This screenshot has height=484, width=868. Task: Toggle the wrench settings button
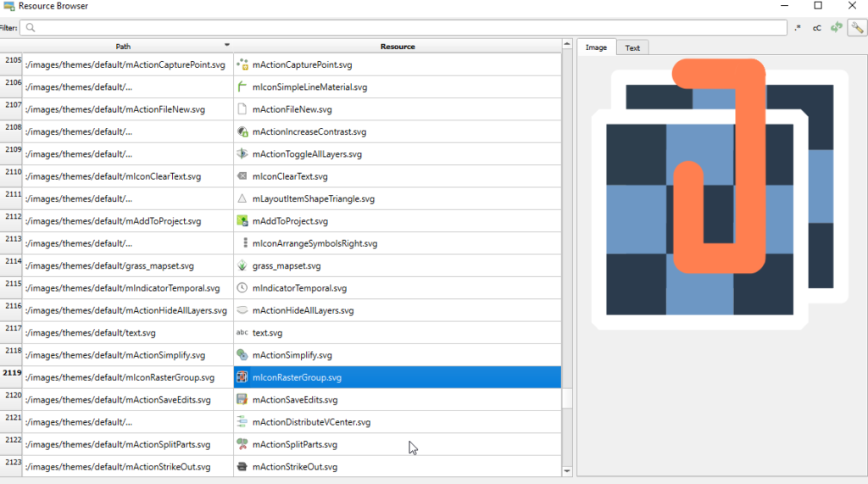click(856, 28)
